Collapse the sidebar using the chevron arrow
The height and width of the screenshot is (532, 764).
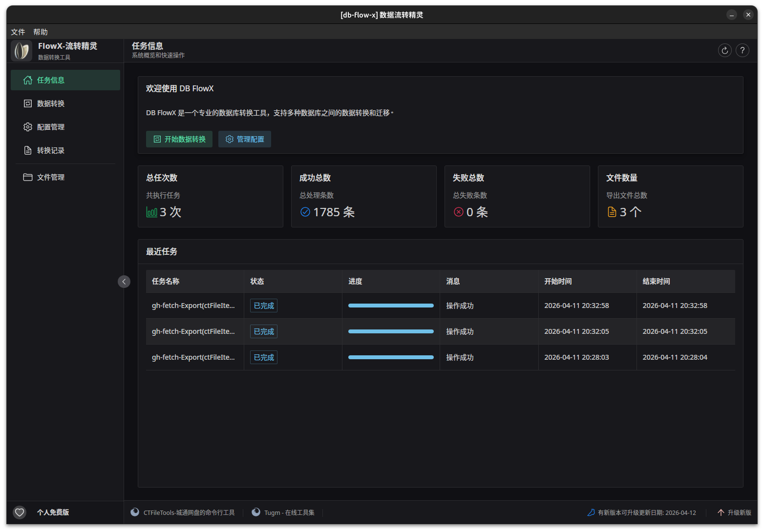click(x=124, y=282)
